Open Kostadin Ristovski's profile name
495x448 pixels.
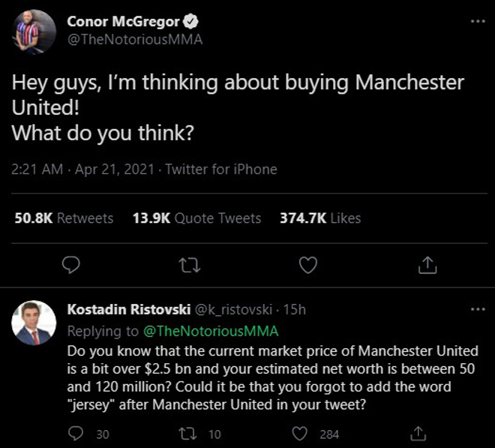click(x=127, y=310)
